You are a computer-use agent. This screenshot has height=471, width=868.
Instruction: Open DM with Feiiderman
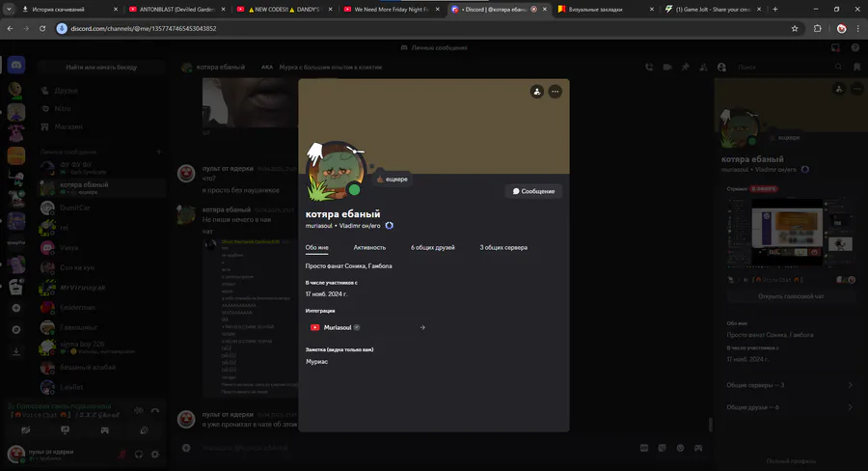(101, 308)
